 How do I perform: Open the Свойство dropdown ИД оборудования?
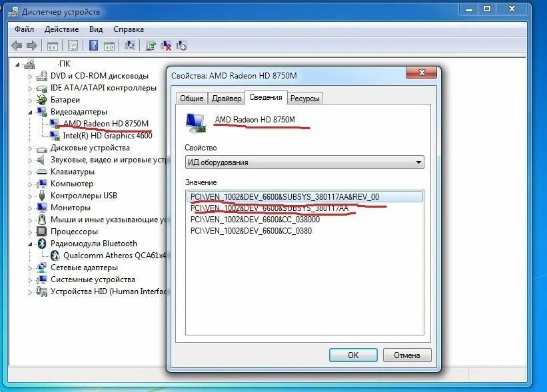coord(304,162)
